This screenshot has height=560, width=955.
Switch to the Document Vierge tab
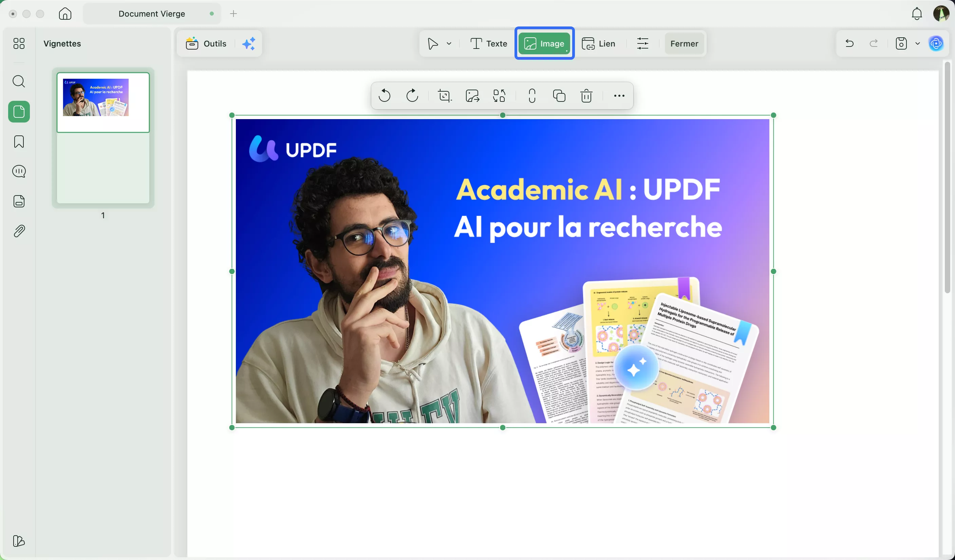coord(152,14)
